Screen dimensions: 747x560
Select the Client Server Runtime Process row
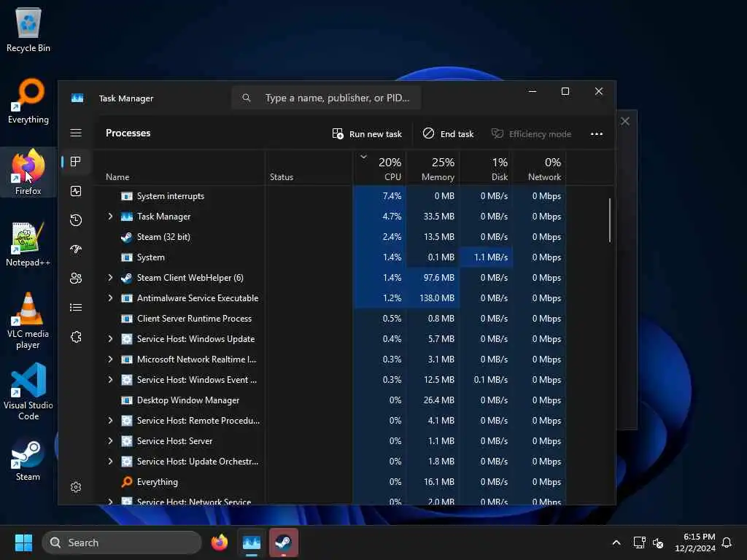330,319
